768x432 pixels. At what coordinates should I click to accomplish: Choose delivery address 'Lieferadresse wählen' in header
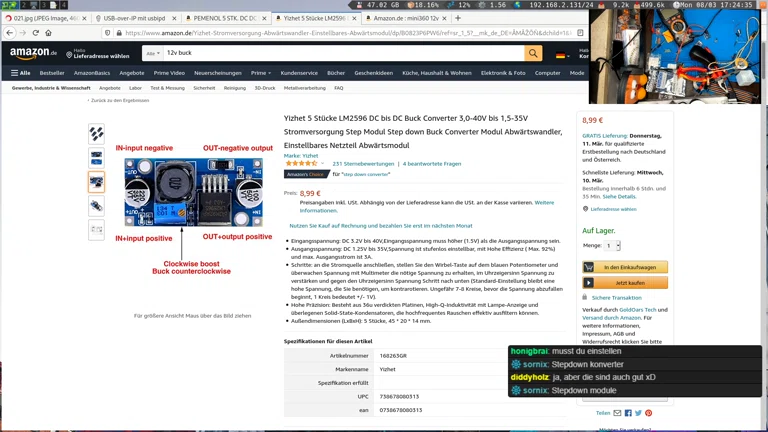[98, 53]
